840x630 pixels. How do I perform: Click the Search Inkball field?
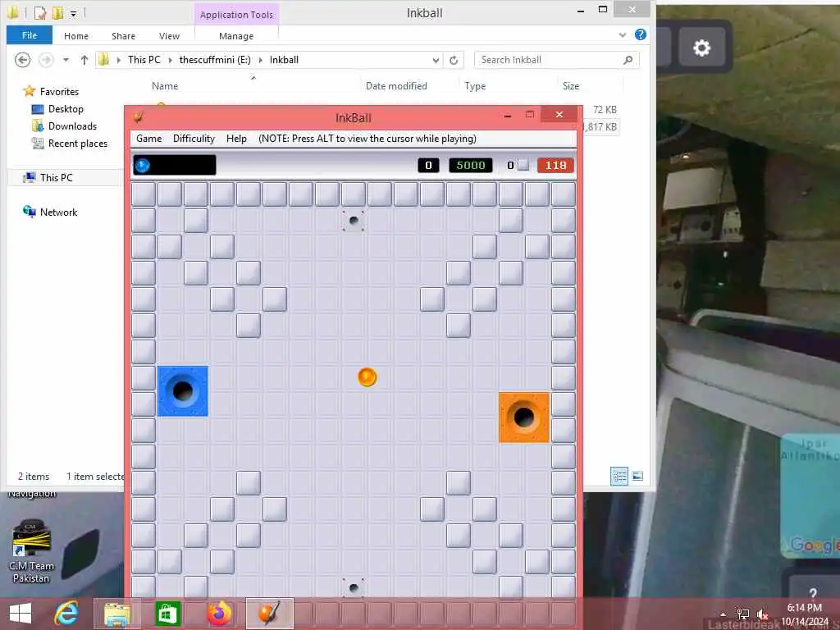556,60
